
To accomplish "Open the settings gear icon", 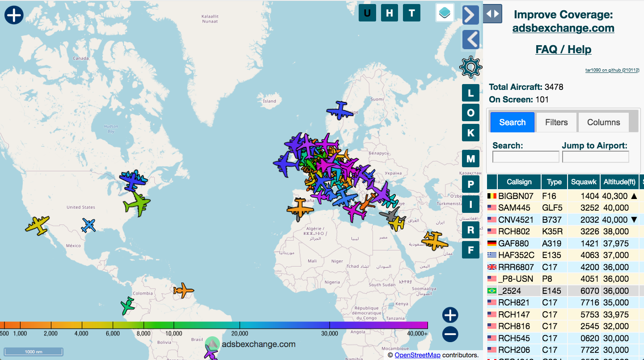I will click(470, 68).
